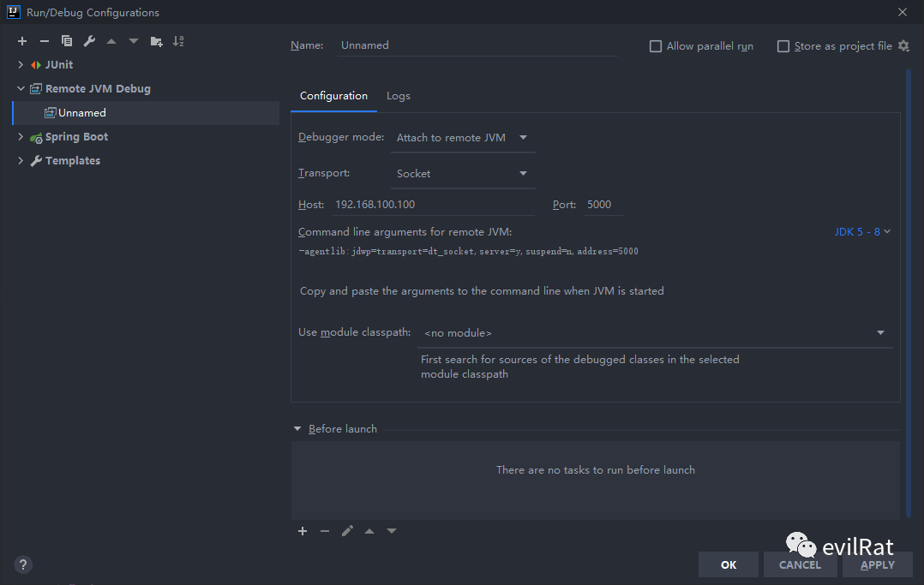
Task: Enable the Allow parallel run checkbox
Action: pos(656,46)
